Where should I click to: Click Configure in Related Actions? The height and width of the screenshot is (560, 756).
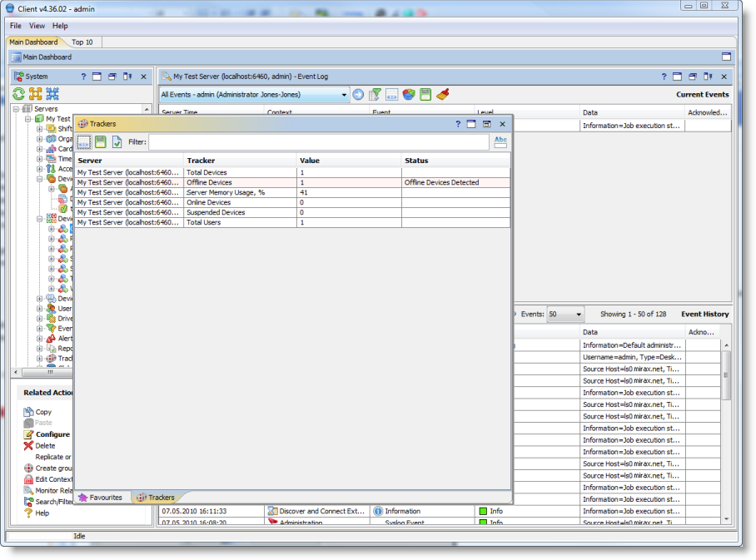(52, 434)
